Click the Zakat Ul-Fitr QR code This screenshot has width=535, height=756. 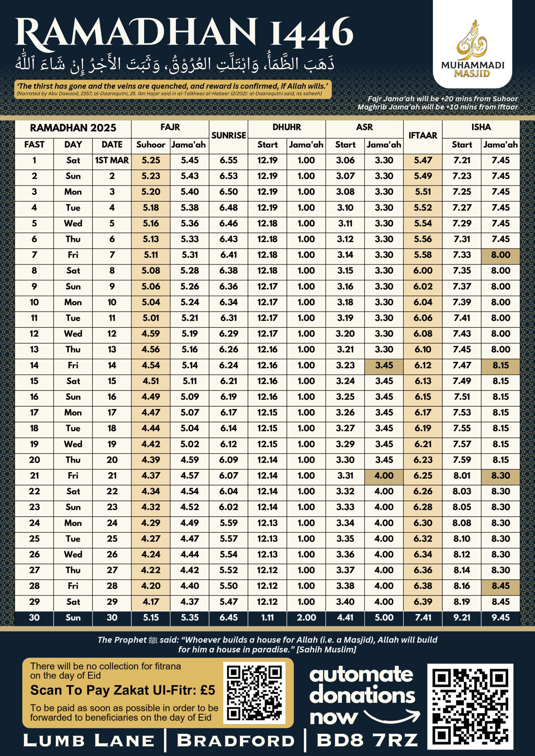254,693
